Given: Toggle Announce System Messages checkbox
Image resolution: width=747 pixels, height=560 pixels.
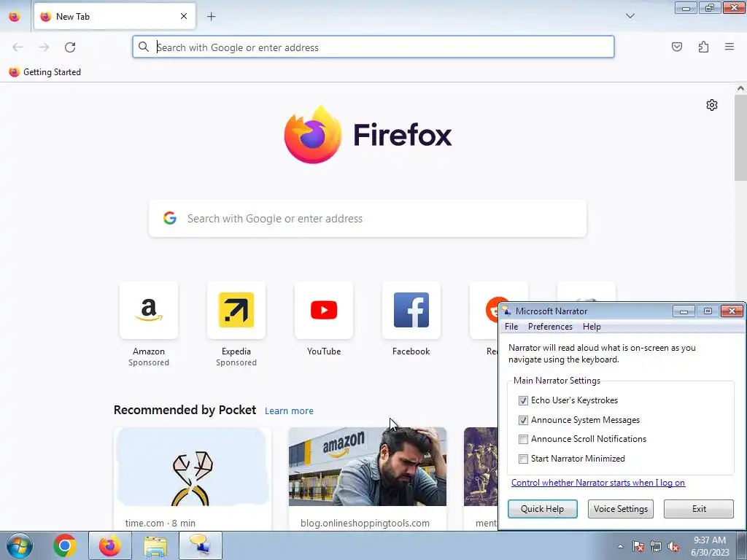Looking at the screenshot, I should point(523,420).
